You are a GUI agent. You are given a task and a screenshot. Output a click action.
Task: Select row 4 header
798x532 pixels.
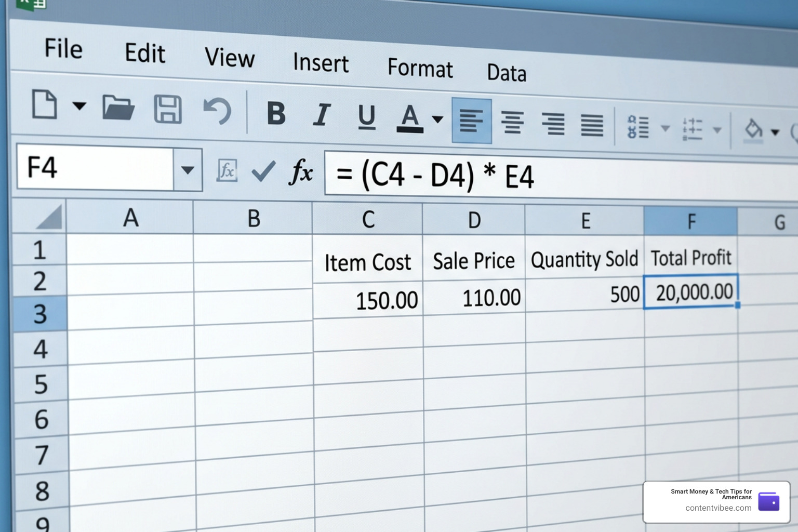tap(41, 349)
